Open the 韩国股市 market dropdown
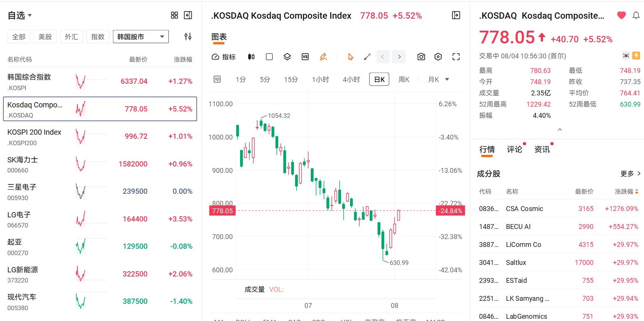644x321 pixels. click(141, 37)
